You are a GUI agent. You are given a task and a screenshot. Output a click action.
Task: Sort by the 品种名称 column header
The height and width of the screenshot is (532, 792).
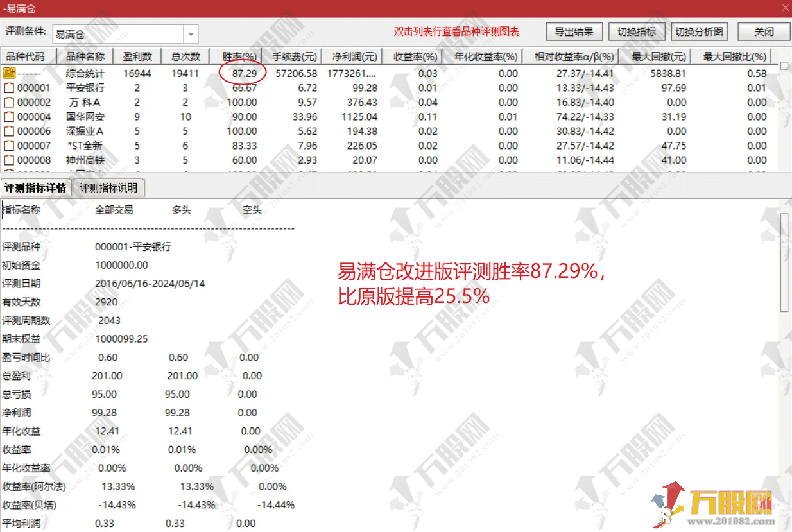click(x=85, y=56)
